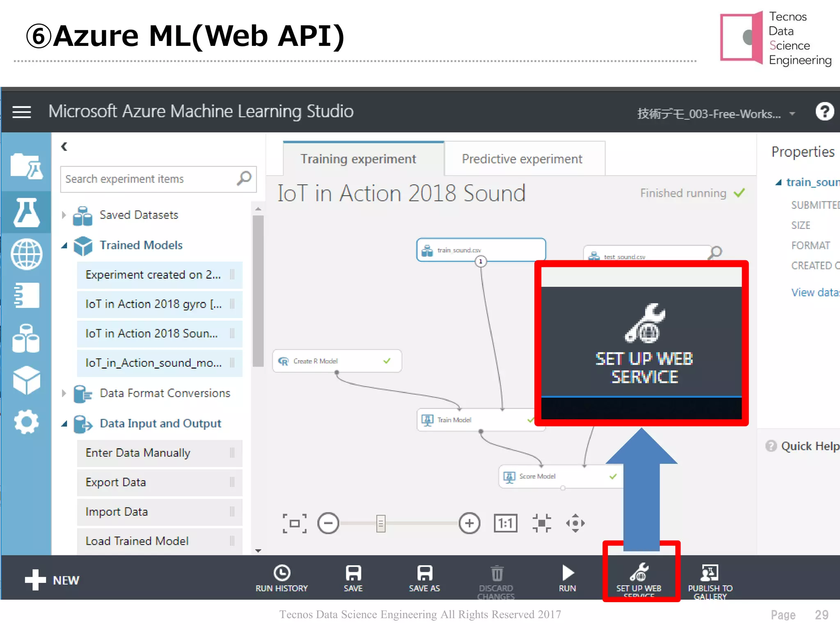This screenshot has width=840, height=630.
Task: Expand the Saved Datasets category
Action: click(64, 215)
